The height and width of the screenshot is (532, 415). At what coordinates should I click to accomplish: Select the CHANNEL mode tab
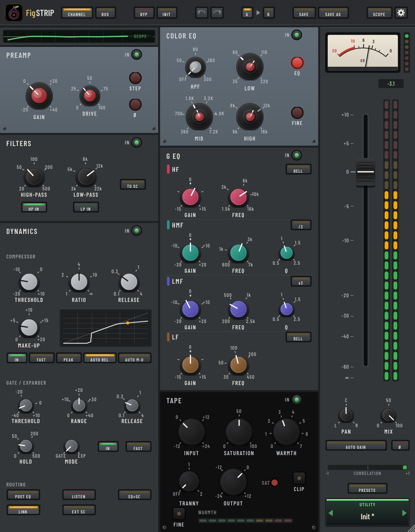[x=77, y=13]
